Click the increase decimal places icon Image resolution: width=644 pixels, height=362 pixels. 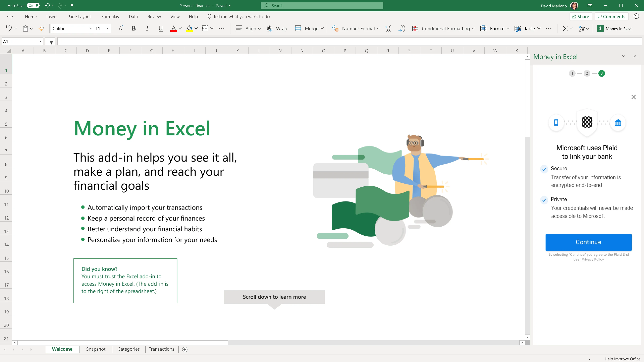tap(388, 28)
